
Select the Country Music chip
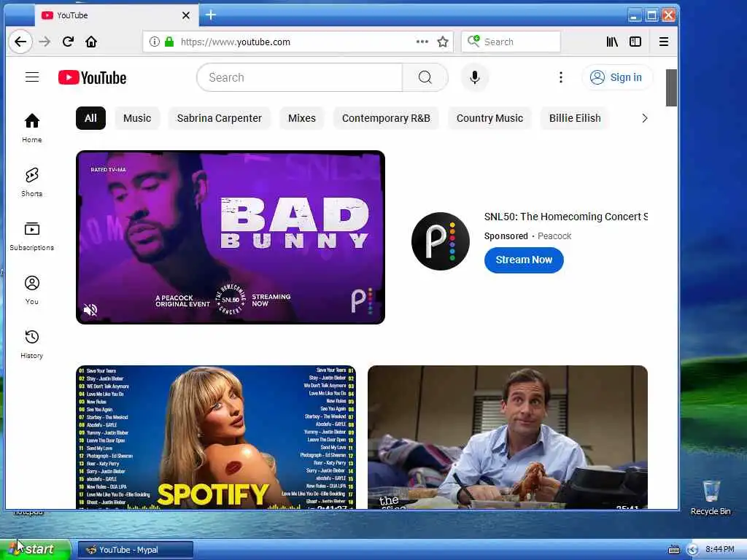pyautogui.click(x=489, y=118)
